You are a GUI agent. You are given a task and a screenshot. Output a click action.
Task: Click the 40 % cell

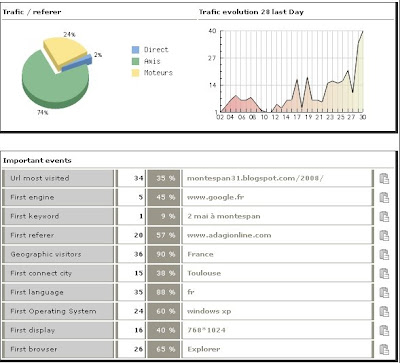point(164,330)
